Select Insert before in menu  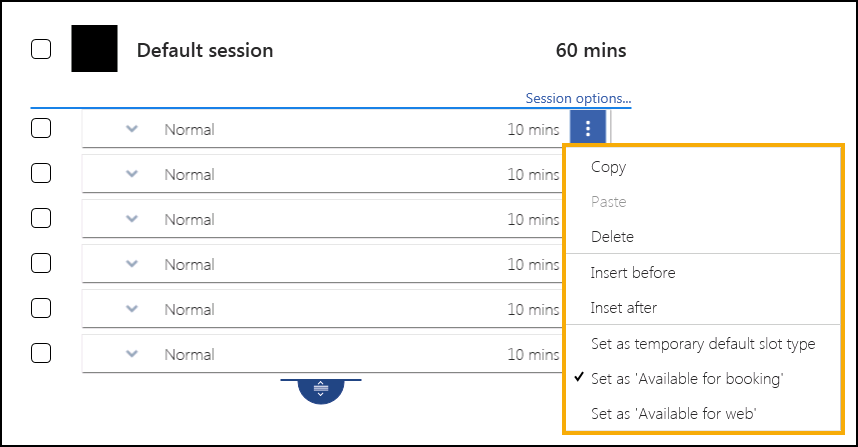click(632, 272)
